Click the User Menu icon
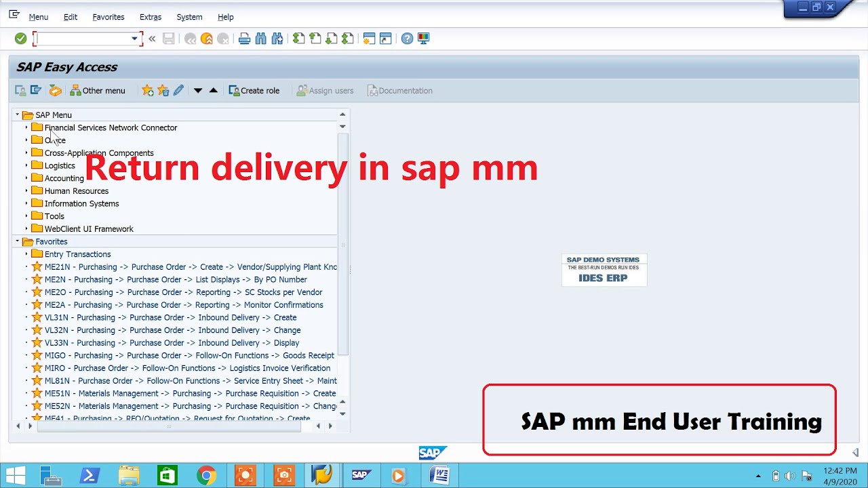 click(x=20, y=90)
